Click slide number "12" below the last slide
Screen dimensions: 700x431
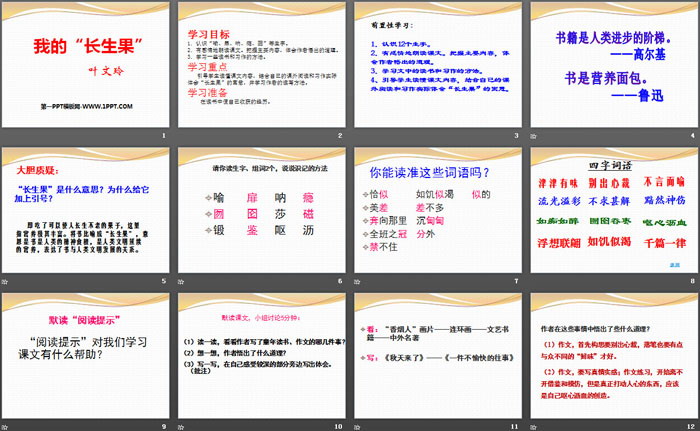pos(691,427)
